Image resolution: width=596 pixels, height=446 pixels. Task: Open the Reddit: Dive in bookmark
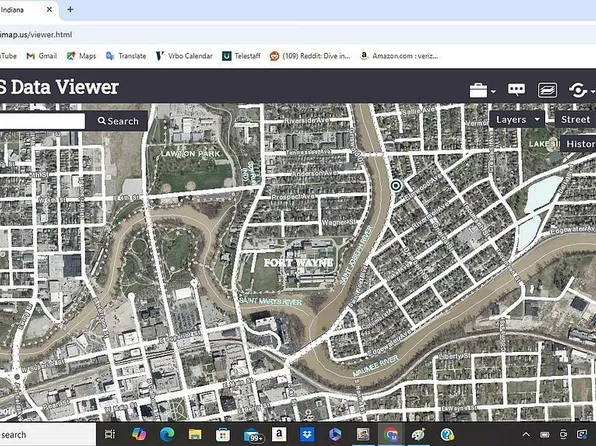tap(310, 56)
